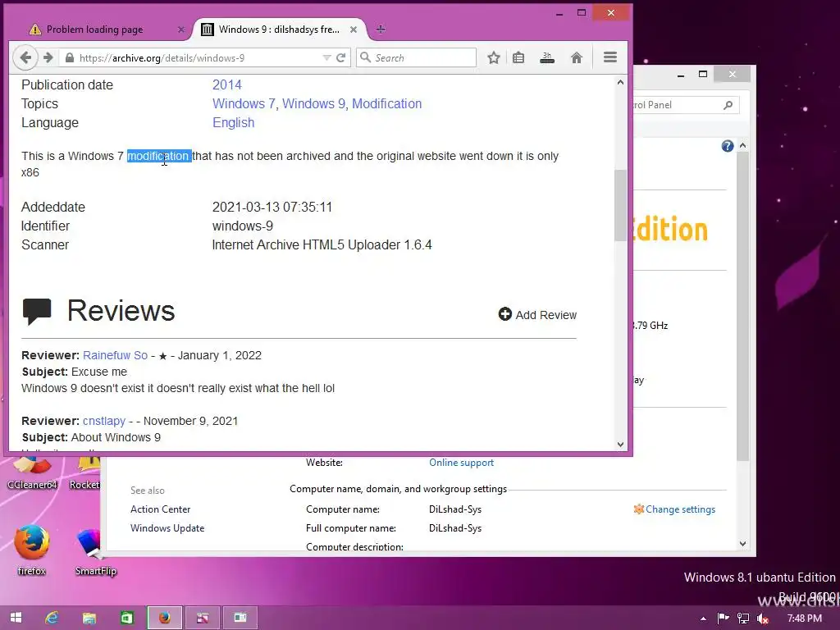
Task: Click the padlock site identity icon
Action: point(69,58)
